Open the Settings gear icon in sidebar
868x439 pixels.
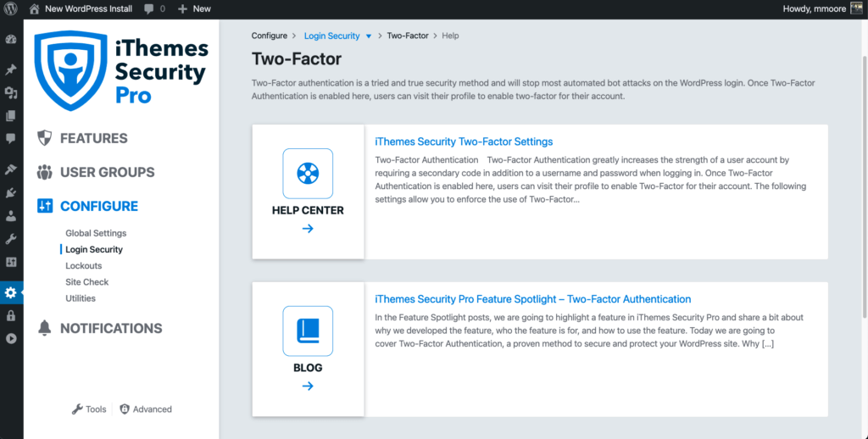(11, 292)
